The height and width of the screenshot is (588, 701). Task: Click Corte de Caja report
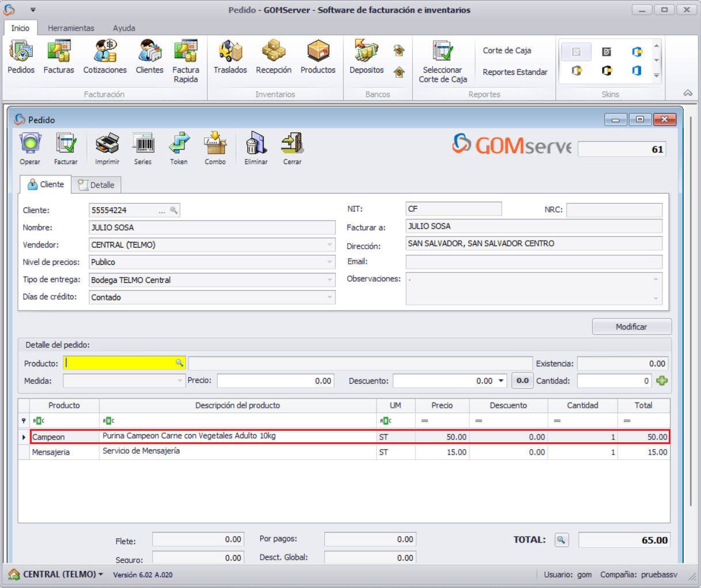click(x=507, y=51)
